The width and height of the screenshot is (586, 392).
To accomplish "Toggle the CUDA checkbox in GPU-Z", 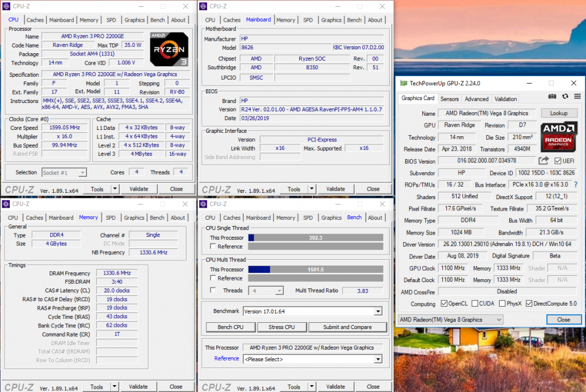I will (474, 303).
